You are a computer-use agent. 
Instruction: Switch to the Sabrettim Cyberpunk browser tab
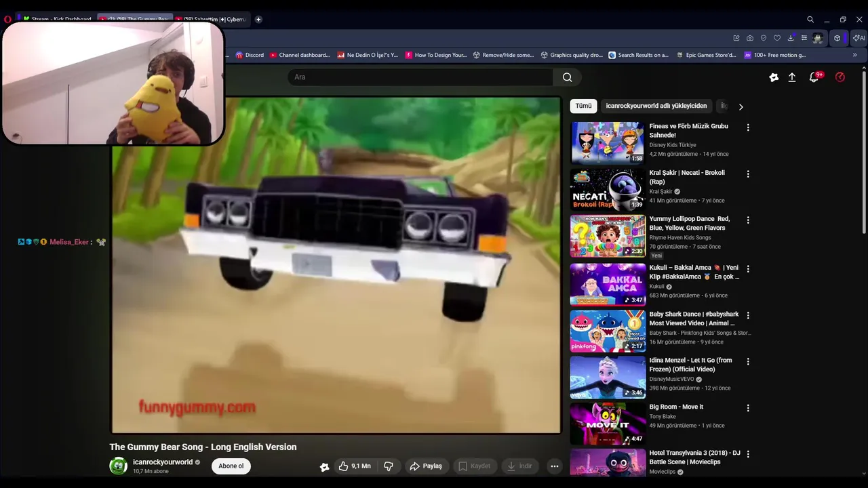tap(212, 20)
